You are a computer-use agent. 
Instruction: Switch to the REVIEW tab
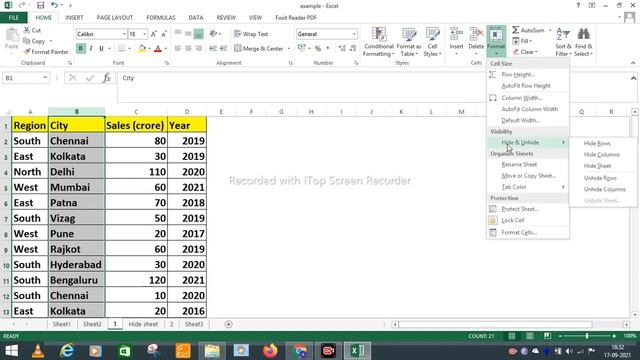226,18
